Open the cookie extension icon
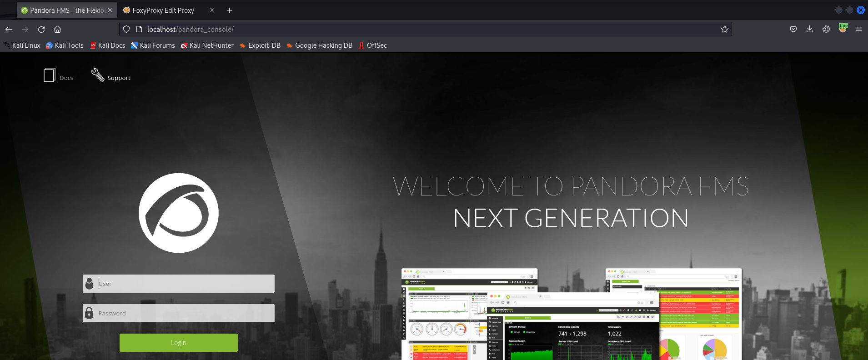The height and width of the screenshot is (360, 868). pyautogui.click(x=826, y=29)
